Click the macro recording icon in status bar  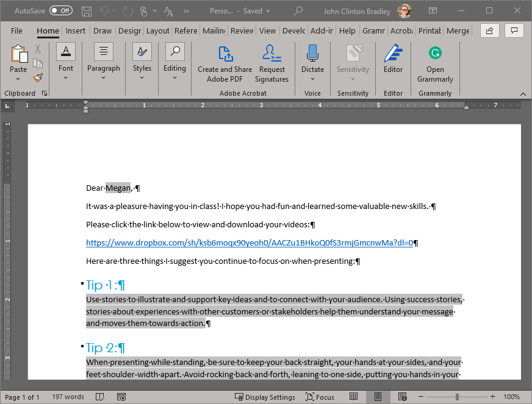pos(121,397)
